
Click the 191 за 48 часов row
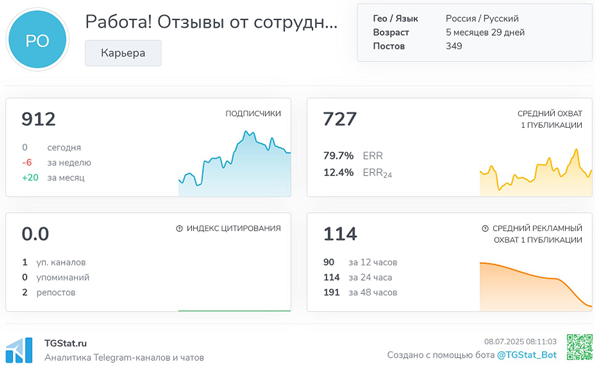[x=360, y=292]
